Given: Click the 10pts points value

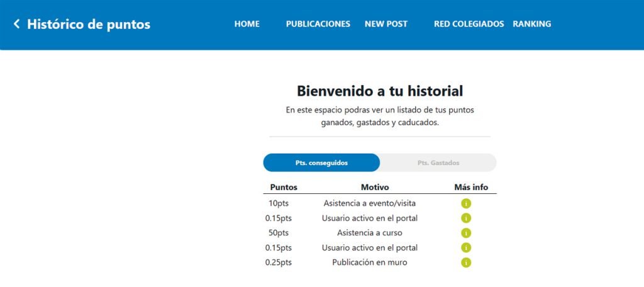Looking at the screenshot, I should coord(278,203).
